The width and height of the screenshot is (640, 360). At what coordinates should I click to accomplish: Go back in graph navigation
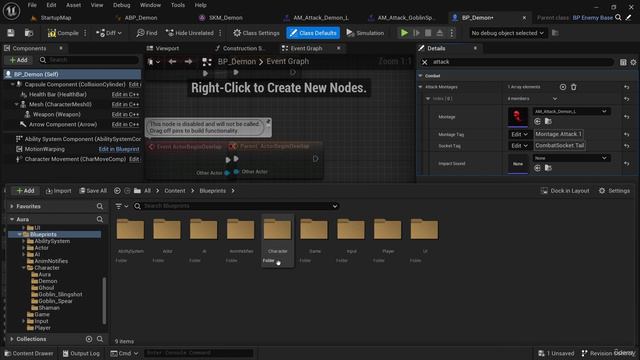coord(172,62)
